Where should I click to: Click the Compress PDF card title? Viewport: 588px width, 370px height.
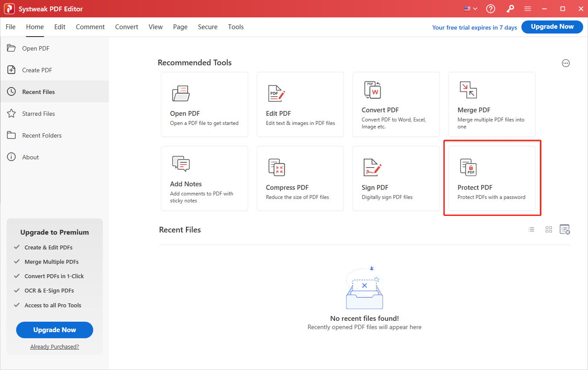pyautogui.click(x=287, y=188)
